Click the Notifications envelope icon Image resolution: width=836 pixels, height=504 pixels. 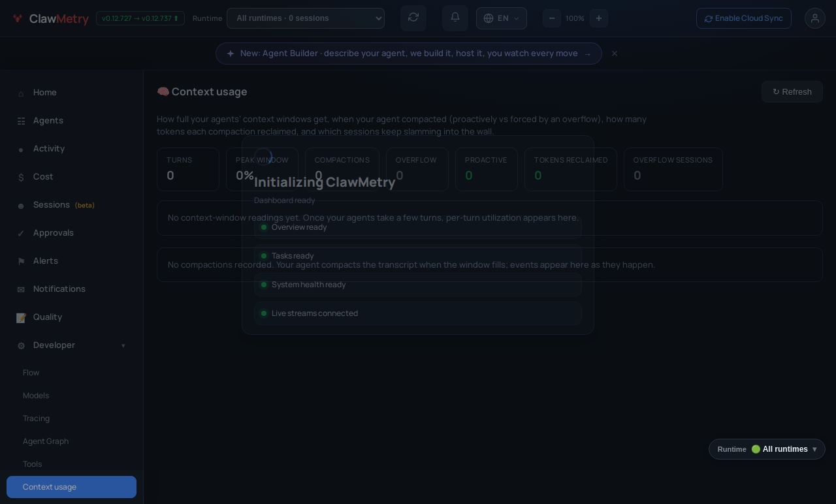(21, 290)
